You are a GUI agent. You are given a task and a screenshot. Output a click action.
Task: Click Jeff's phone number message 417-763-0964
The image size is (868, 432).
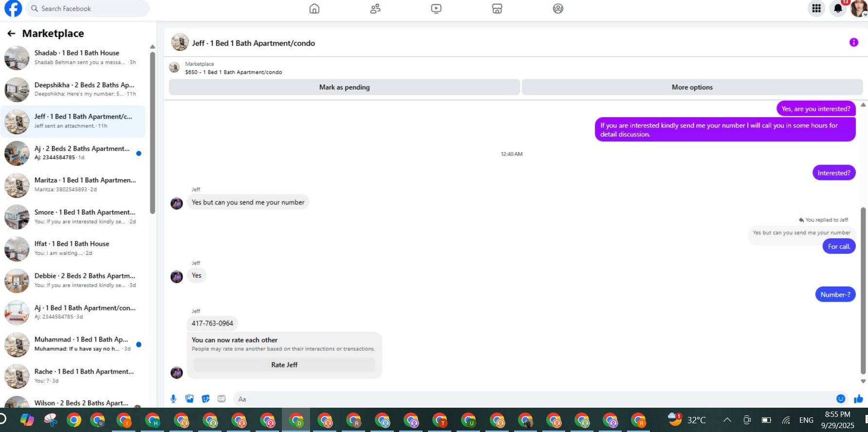click(x=212, y=324)
